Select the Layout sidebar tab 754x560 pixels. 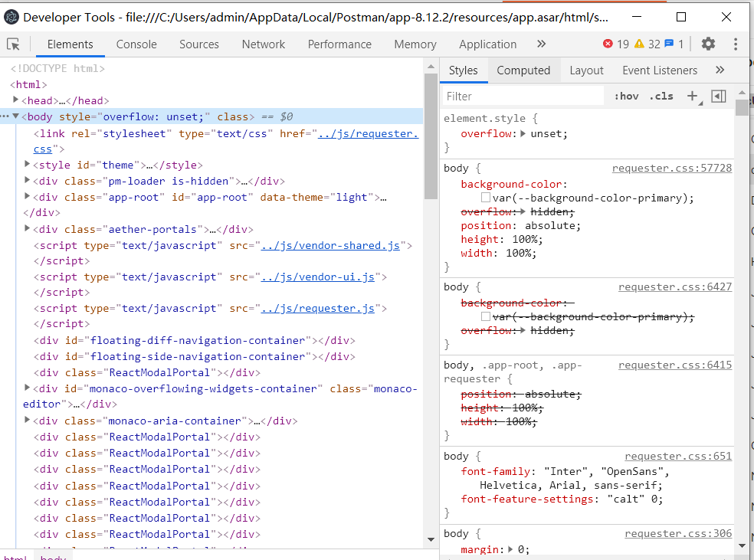click(x=587, y=70)
